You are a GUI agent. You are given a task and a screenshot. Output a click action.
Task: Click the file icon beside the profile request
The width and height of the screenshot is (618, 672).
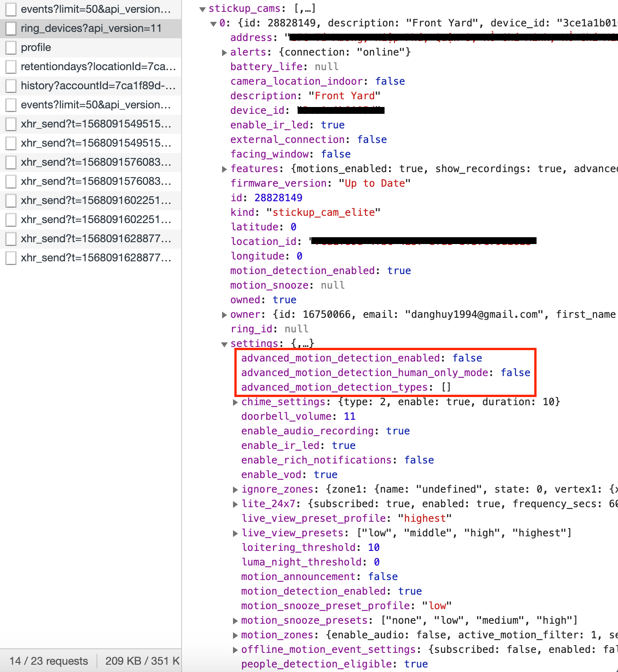point(11,47)
